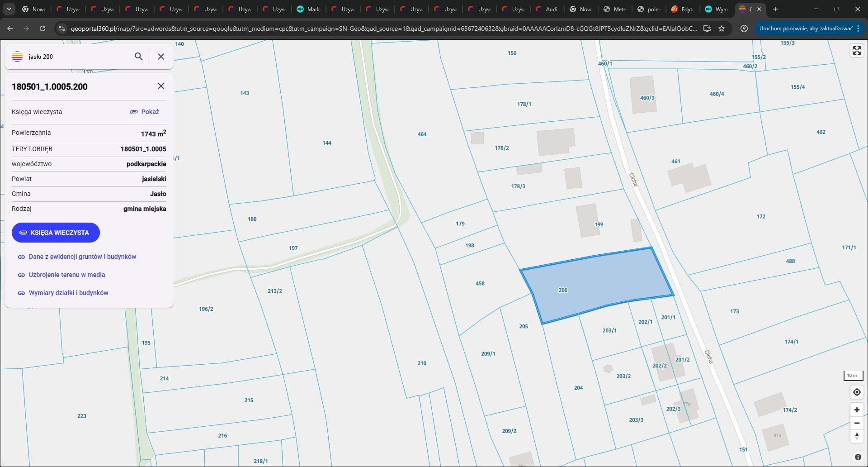This screenshot has width=868, height=467.
Task: Open Dane z ewidencji gruntów i budynków
Action: pyautogui.click(x=77, y=257)
